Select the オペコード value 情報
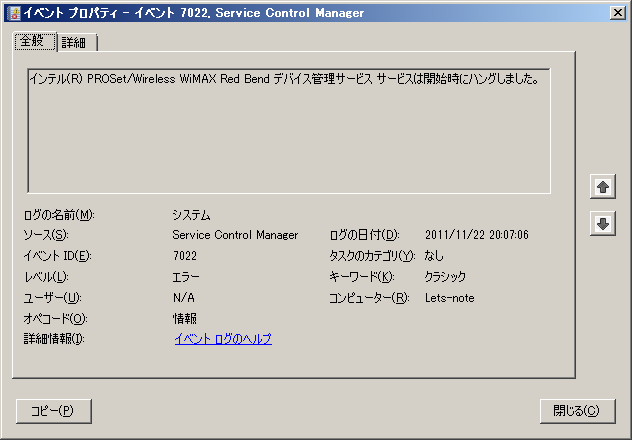 tap(184, 319)
